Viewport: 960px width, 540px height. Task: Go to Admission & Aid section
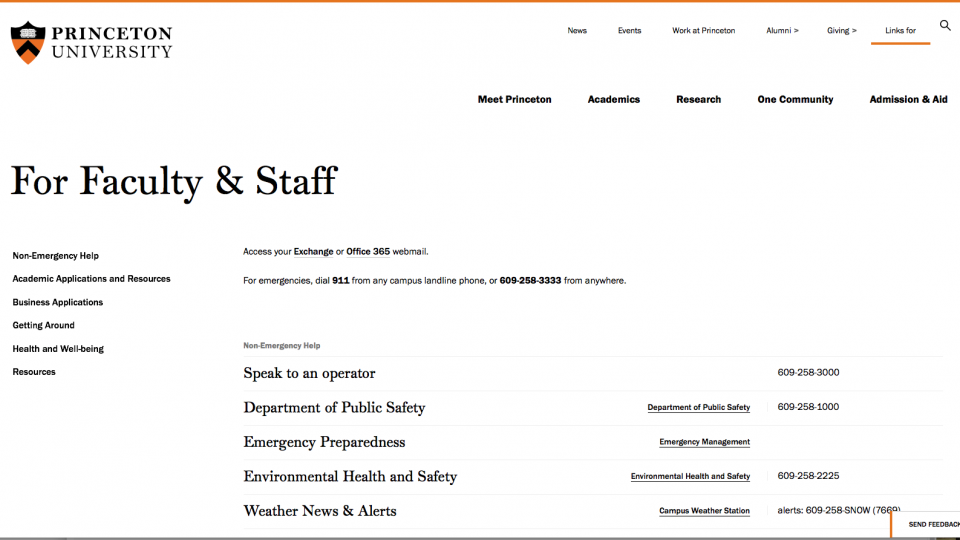(x=908, y=100)
